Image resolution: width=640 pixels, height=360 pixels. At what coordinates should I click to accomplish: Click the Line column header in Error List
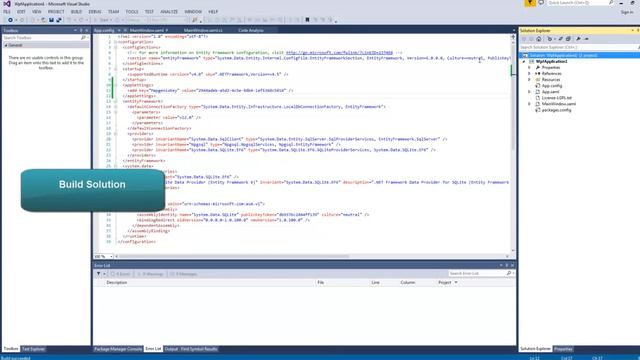375,282
